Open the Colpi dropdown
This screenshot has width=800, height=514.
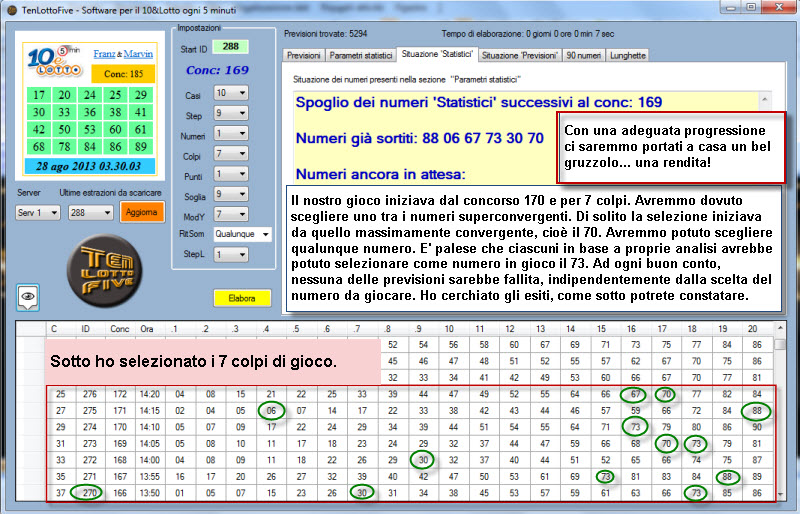tap(231, 154)
